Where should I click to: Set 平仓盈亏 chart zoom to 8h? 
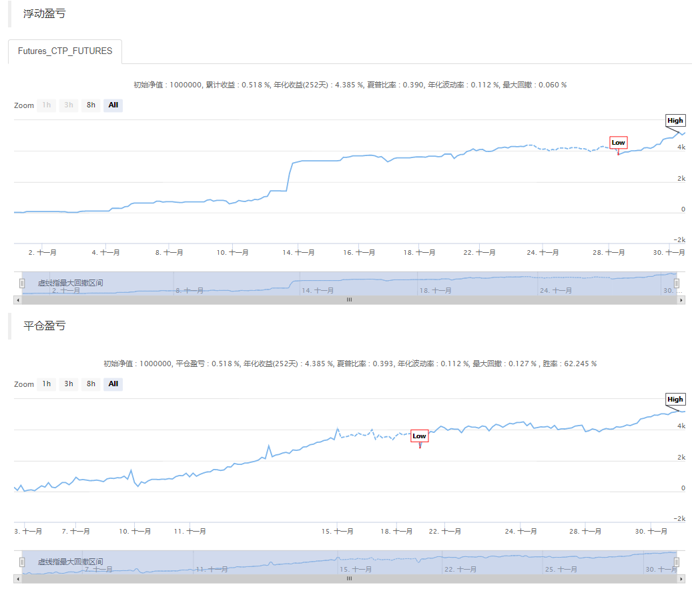(x=91, y=384)
